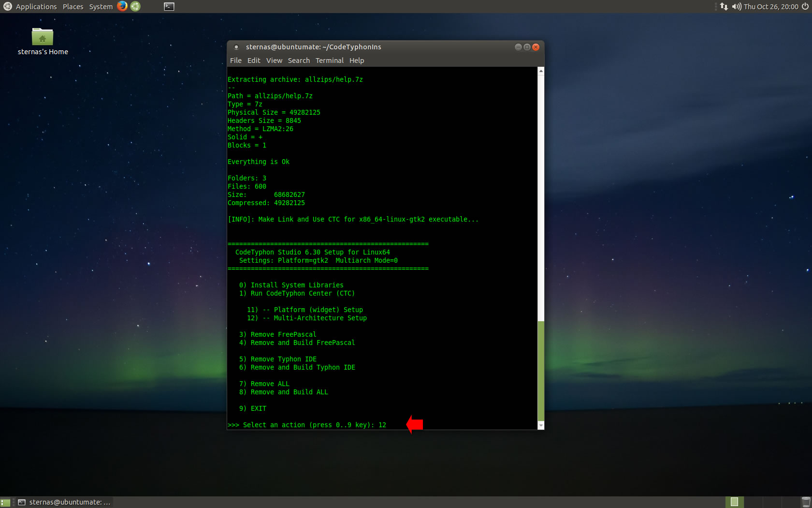Viewport: 812px width, 508px height.
Task: Click 'Extracting archive: allzips/help.7z' line
Action: [295, 80]
